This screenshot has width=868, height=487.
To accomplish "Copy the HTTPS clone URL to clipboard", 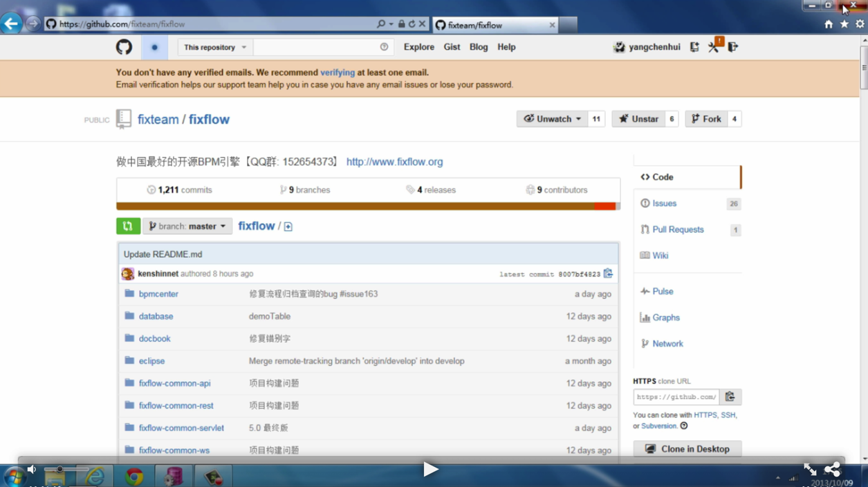I will [730, 397].
